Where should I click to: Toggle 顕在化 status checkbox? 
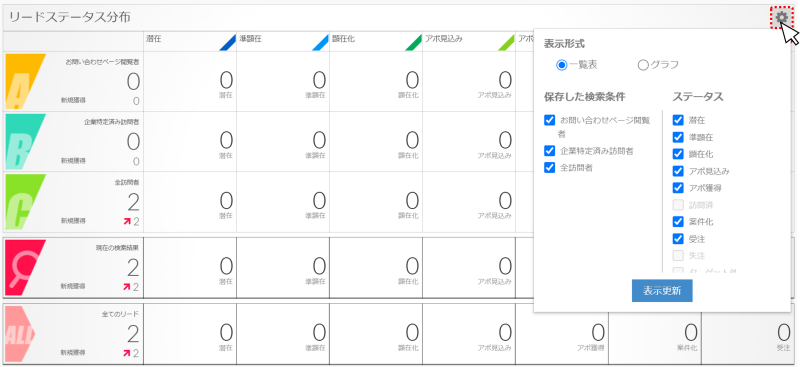[x=678, y=154]
